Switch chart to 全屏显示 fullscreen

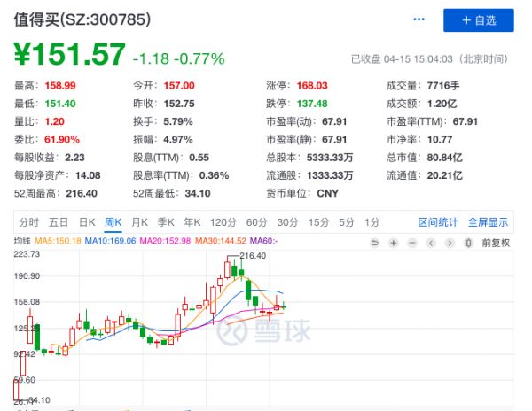(487, 222)
